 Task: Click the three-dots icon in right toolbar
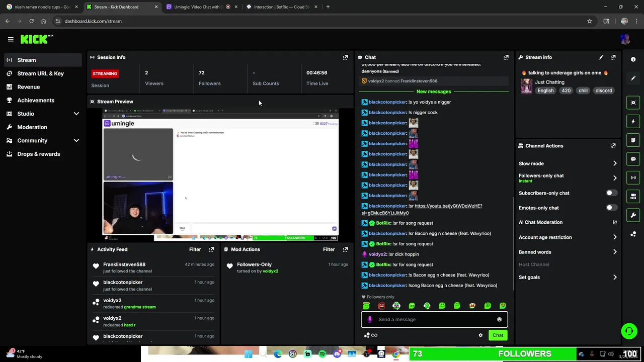pyautogui.click(x=633, y=234)
